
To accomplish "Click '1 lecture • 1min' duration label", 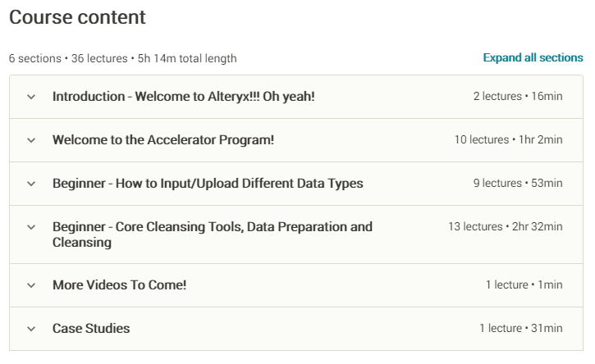I will (524, 285).
